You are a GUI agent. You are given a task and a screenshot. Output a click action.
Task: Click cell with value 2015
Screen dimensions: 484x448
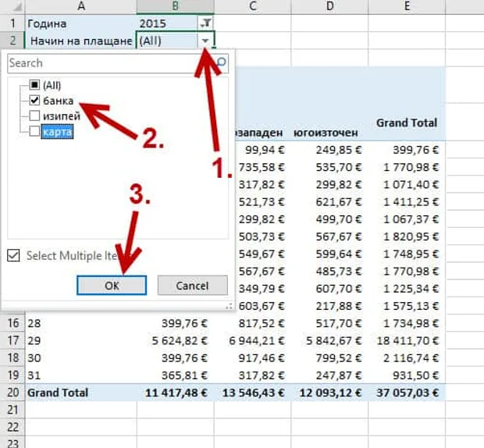coord(167,23)
